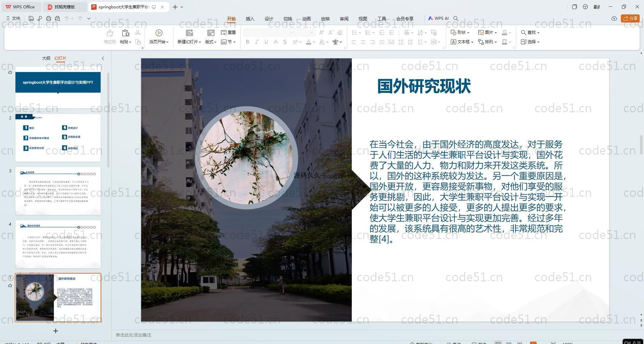Open the Slideshow (放映) ribbon tab

325,19
